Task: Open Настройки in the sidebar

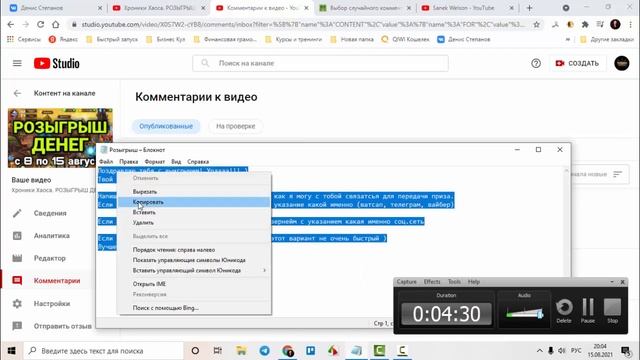Action: click(52, 303)
